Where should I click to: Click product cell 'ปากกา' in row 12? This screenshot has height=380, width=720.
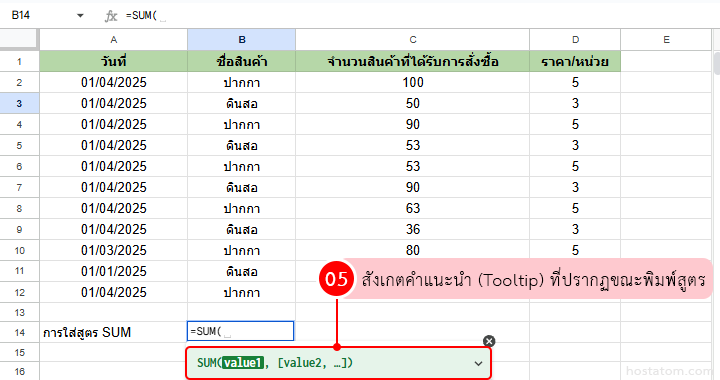(242, 292)
